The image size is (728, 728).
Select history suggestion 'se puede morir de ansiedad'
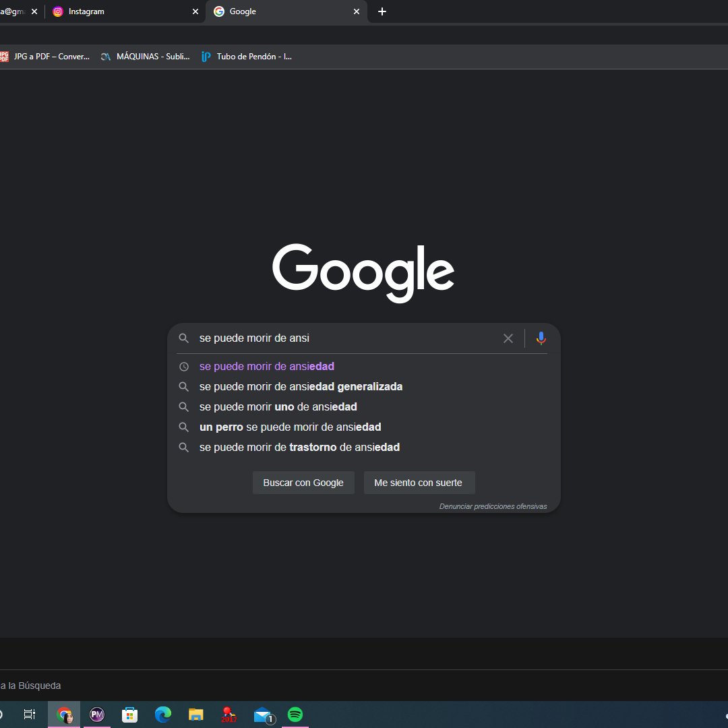(x=363, y=366)
